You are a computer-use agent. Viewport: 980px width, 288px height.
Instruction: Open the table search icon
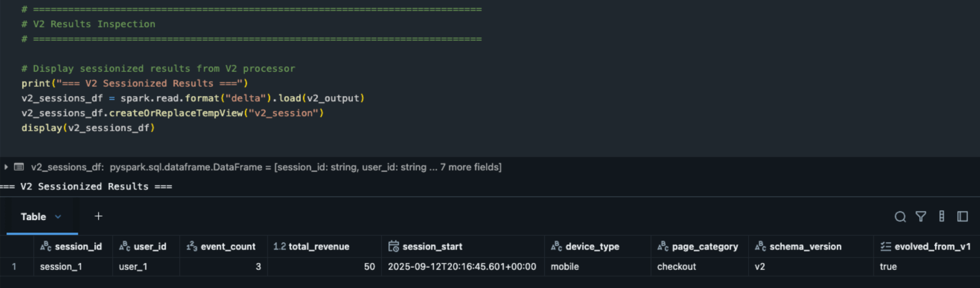900,217
